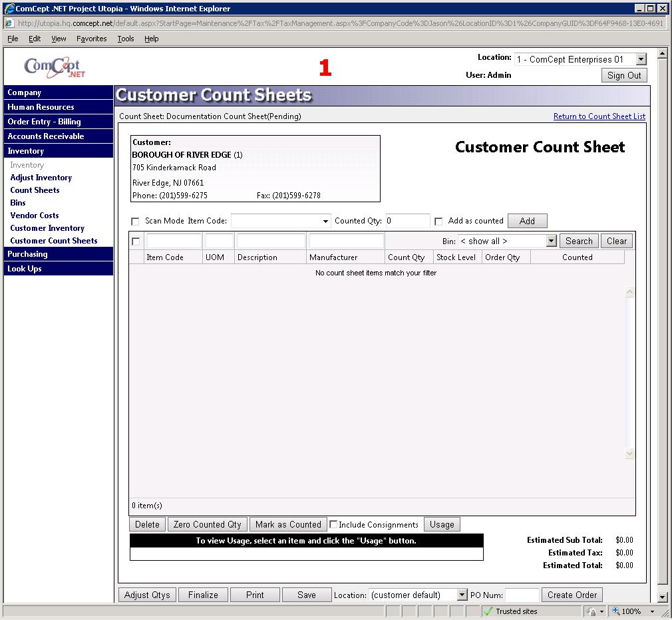Check the Add as counted box
672x620 pixels.
(438, 222)
